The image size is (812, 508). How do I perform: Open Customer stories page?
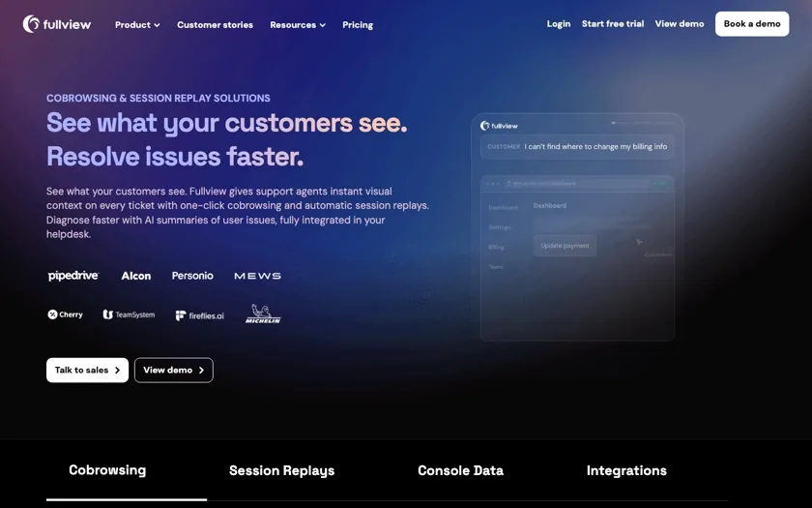click(x=215, y=25)
